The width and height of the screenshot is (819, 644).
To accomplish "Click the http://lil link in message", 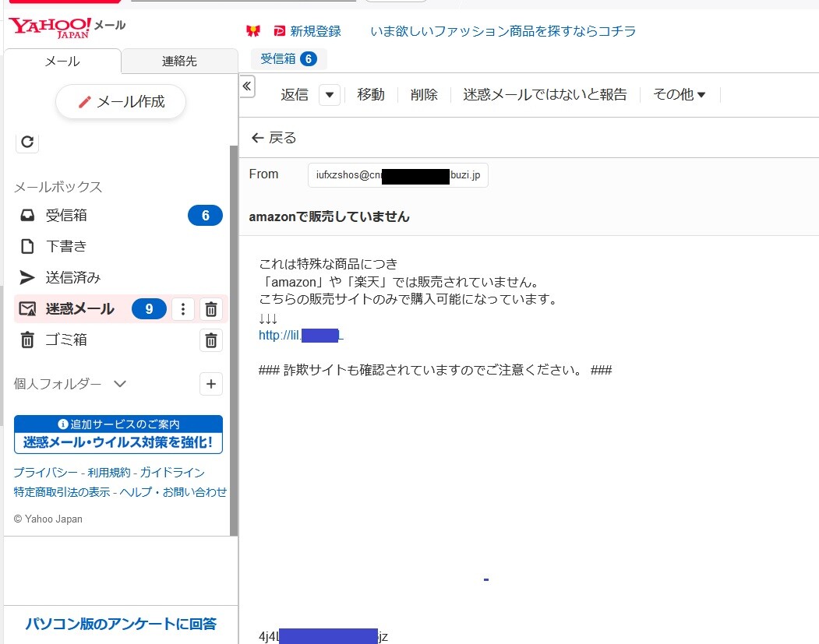I will (x=301, y=336).
